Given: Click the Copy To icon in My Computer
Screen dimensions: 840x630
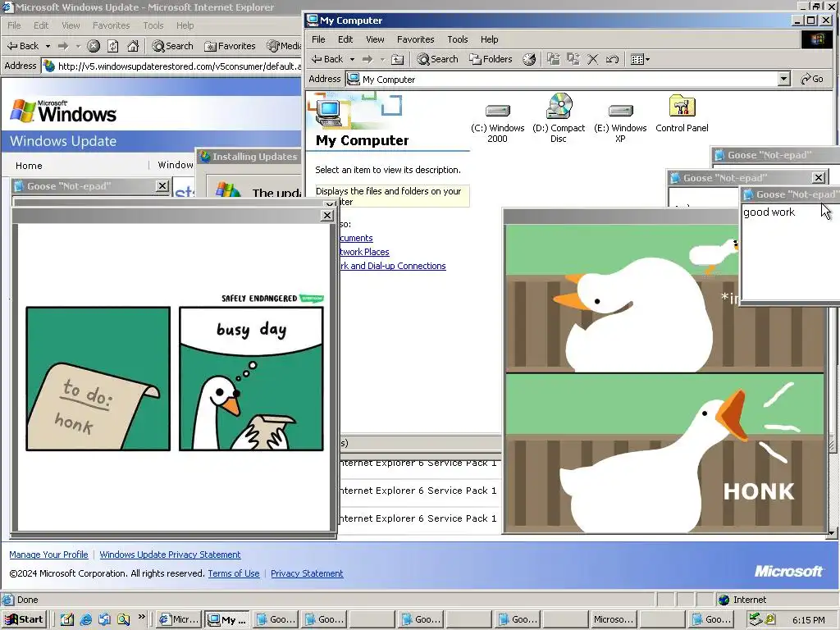Looking at the screenshot, I should [x=573, y=59].
